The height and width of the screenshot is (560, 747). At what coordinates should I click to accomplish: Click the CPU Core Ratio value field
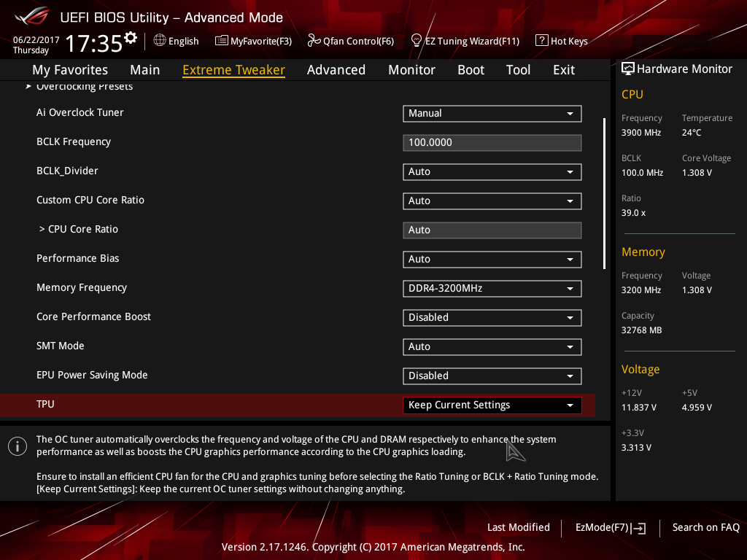(492, 230)
